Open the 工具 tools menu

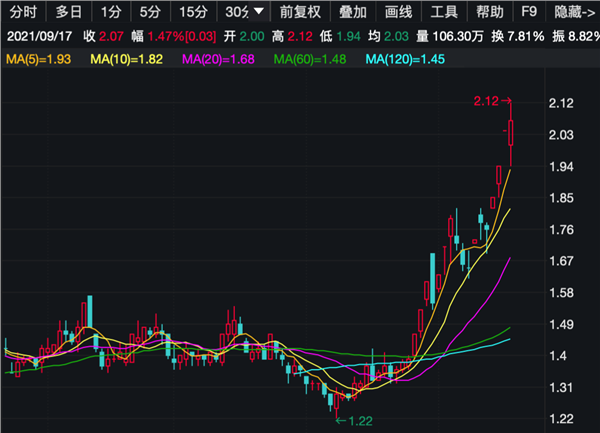[444, 12]
